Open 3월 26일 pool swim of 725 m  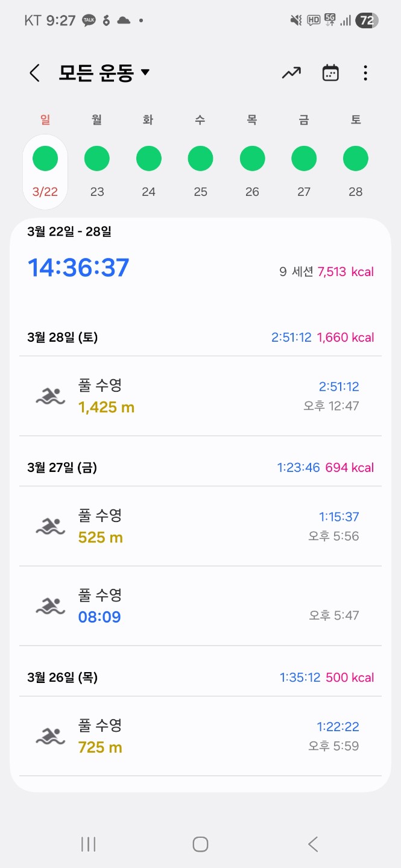coord(200,736)
